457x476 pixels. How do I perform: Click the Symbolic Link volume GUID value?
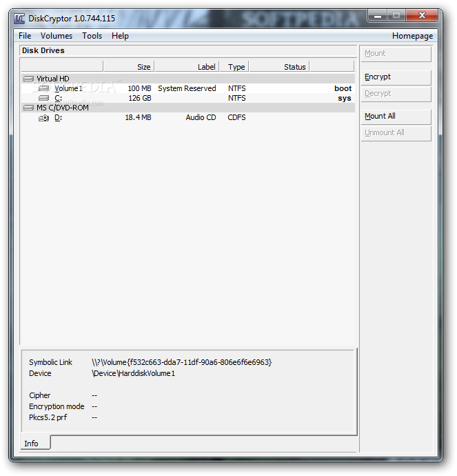point(182,362)
